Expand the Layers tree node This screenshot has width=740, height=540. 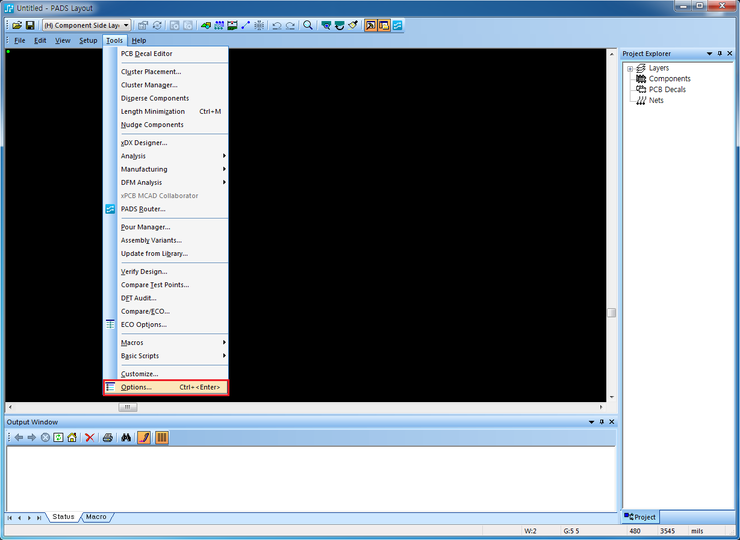coord(630,68)
